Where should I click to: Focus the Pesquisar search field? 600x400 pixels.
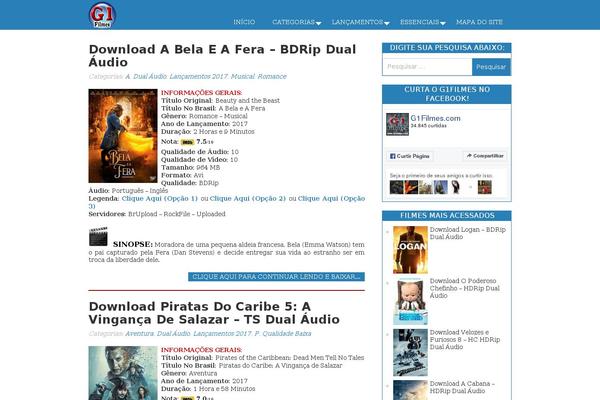coord(427,67)
